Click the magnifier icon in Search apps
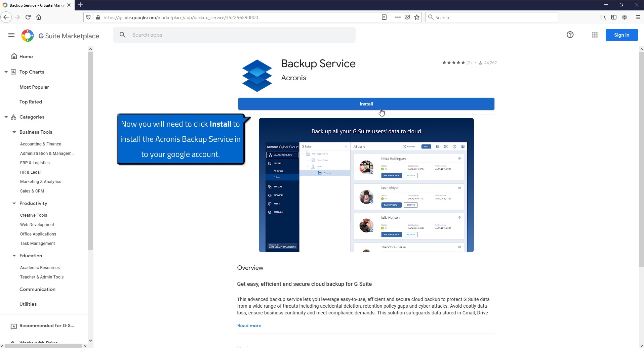The height and width of the screenshot is (348, 644). (123, 35)
